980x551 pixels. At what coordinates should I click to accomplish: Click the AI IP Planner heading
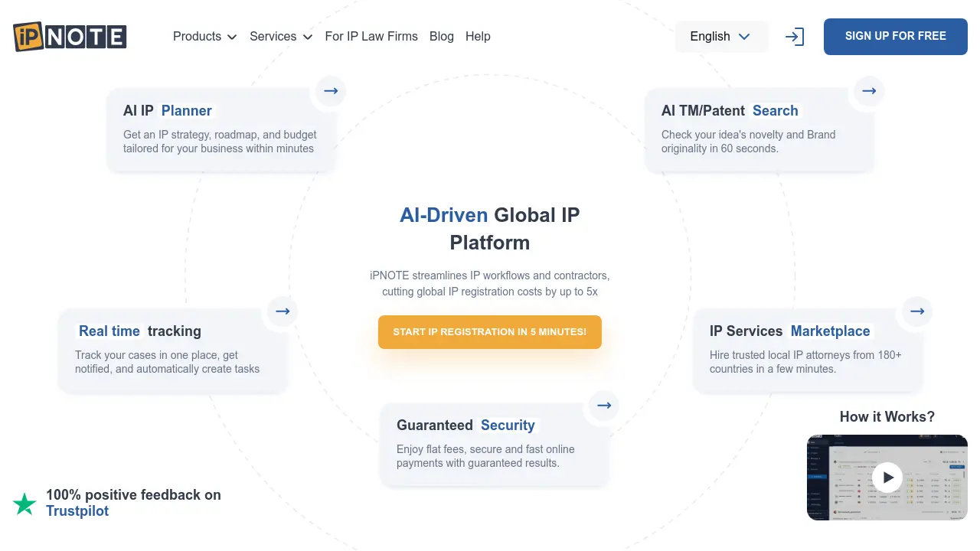click(x=168, y=111)
